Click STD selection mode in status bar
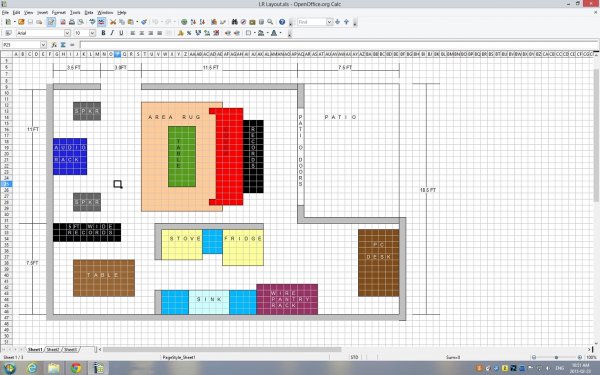This screenshot has width=600, height=375. click(x=354, y=357)
